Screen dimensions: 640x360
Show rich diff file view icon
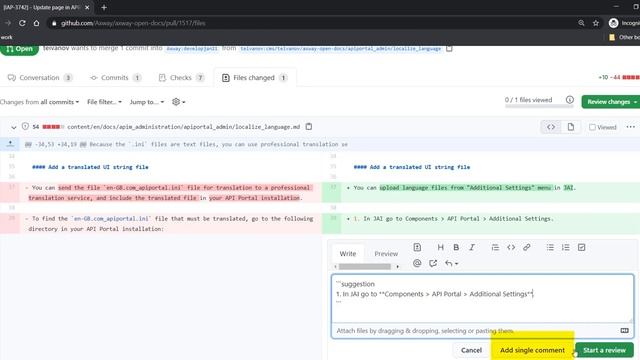pos(571,127)
